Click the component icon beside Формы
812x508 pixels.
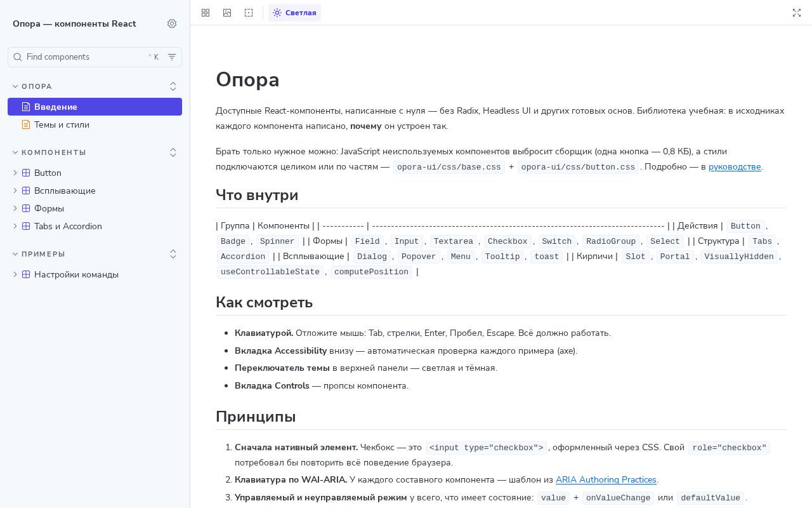click(26, 208)
